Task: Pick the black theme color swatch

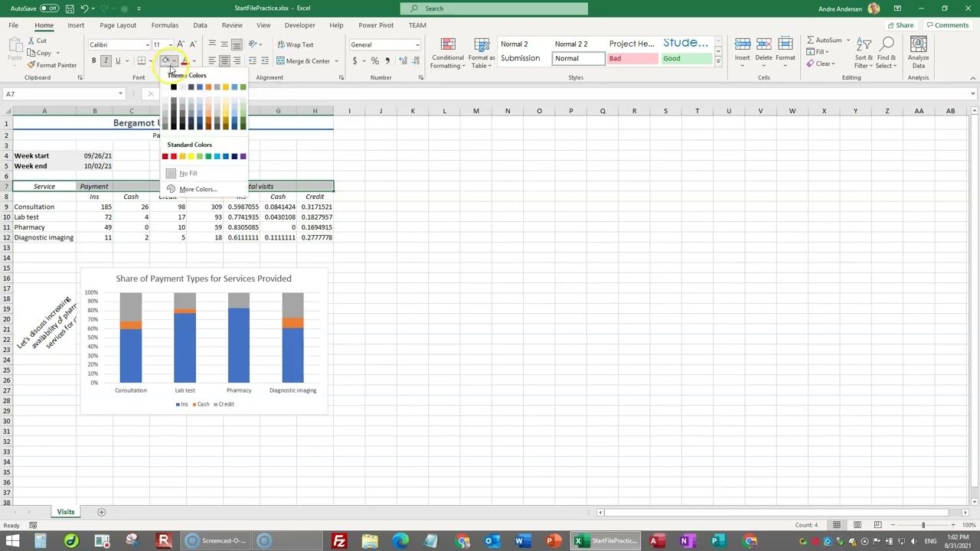Action: 174,86
